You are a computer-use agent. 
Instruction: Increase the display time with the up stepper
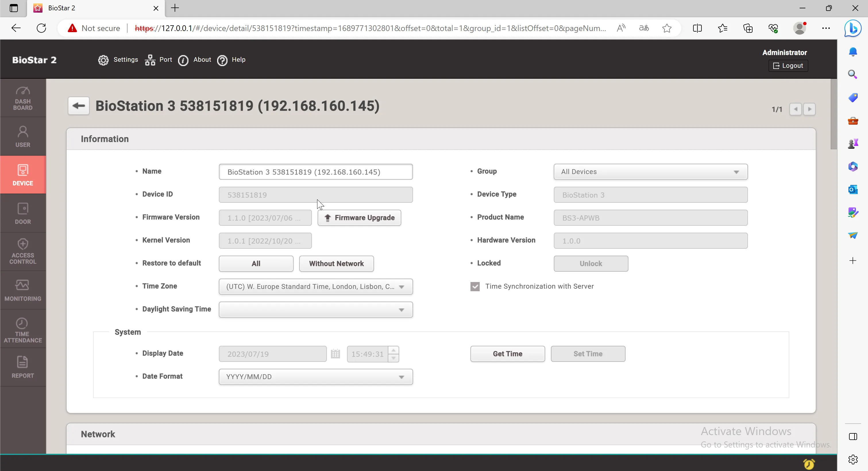coord(393,350)
